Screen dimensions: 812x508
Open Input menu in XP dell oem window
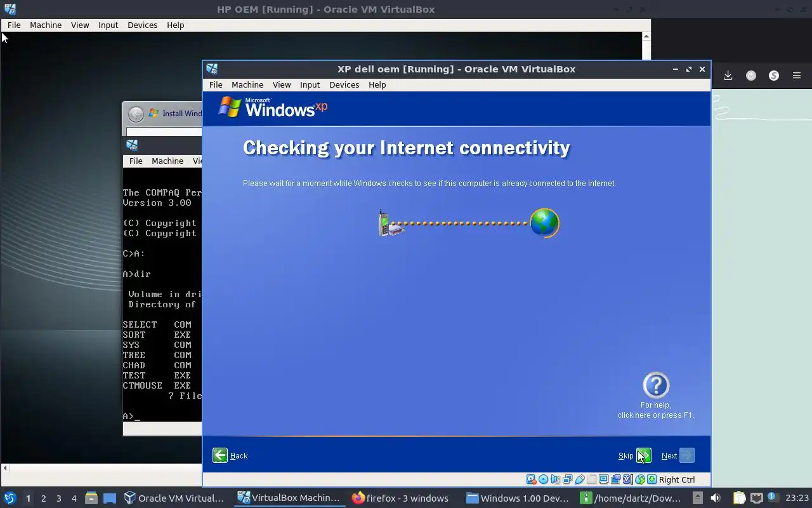coord(310,84)
